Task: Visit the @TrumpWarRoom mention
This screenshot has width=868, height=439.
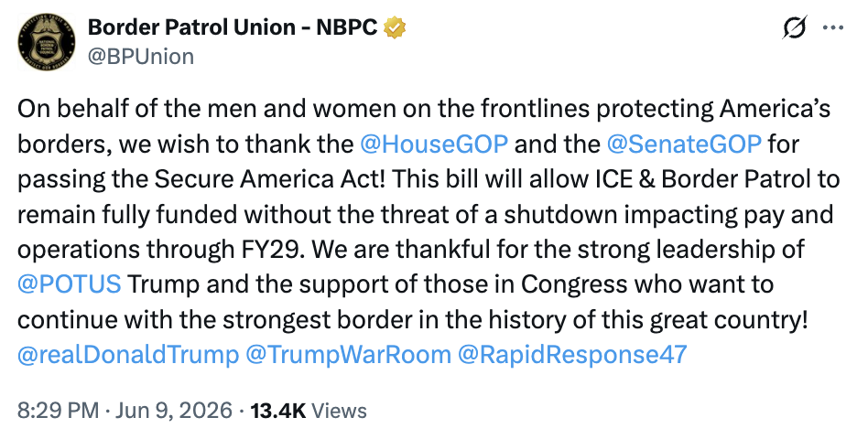Action: 348,355
